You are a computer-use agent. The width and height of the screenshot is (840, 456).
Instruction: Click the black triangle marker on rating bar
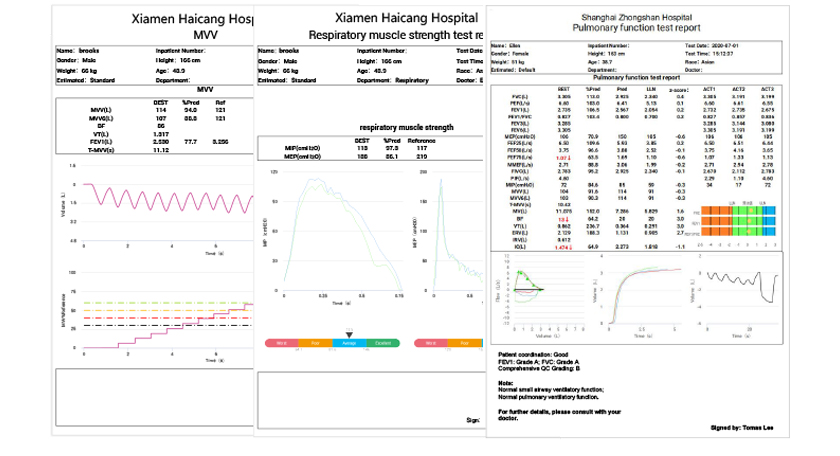pos(349,334)
